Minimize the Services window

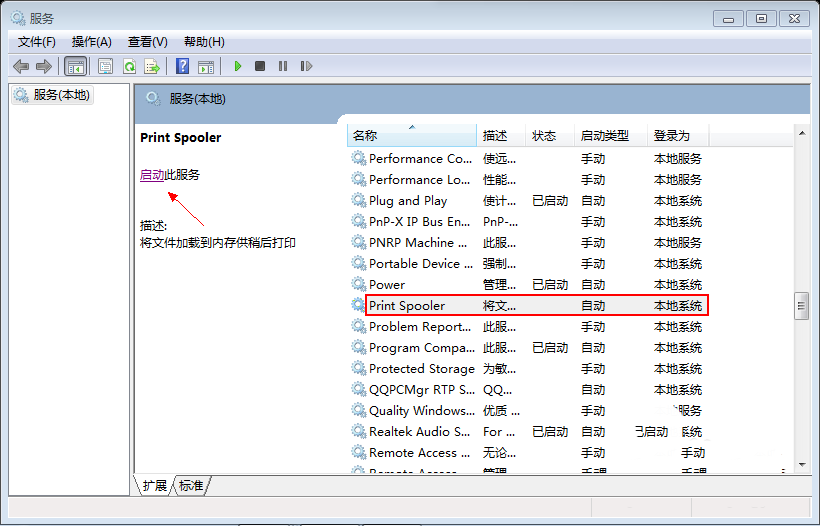(x=728, y=19)
